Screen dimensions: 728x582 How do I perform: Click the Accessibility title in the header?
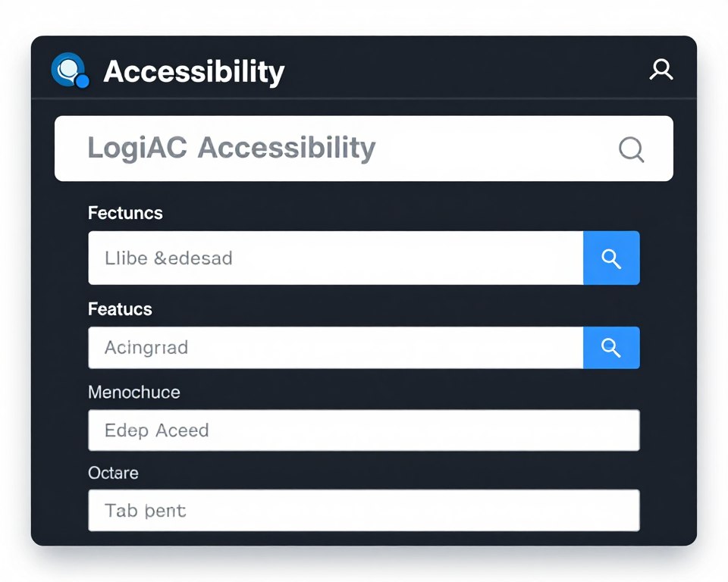194,72
